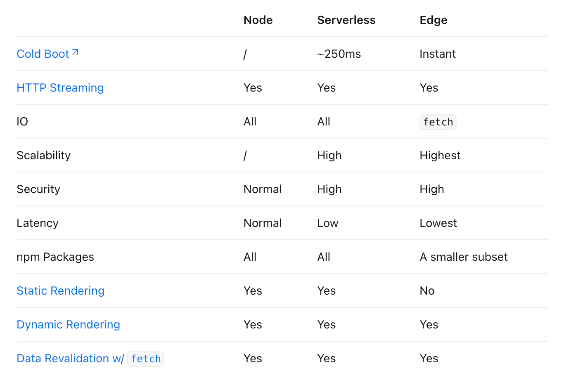Viewport: 564px width, 392px height.
Task: Click the Node column header
Action: click(x=258, y=20)
